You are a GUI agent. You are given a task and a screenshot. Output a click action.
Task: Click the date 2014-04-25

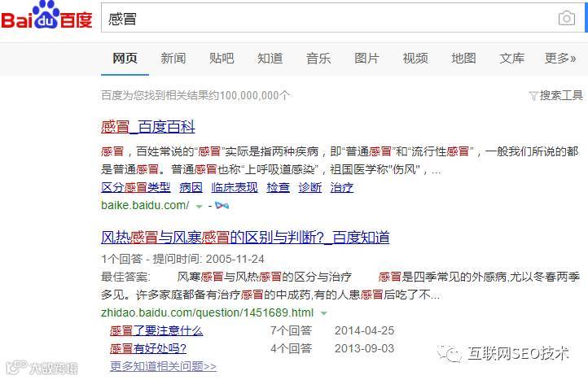tap(365, 330)
